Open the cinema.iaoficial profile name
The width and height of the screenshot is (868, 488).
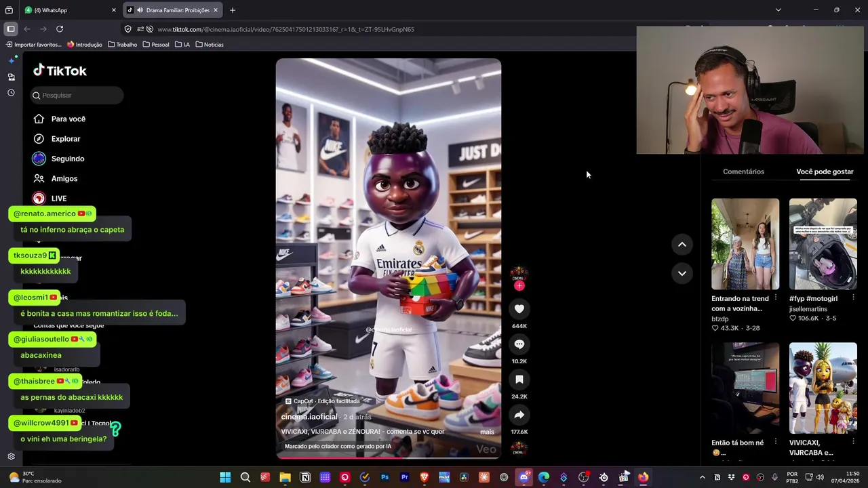(x=309, y=417)
